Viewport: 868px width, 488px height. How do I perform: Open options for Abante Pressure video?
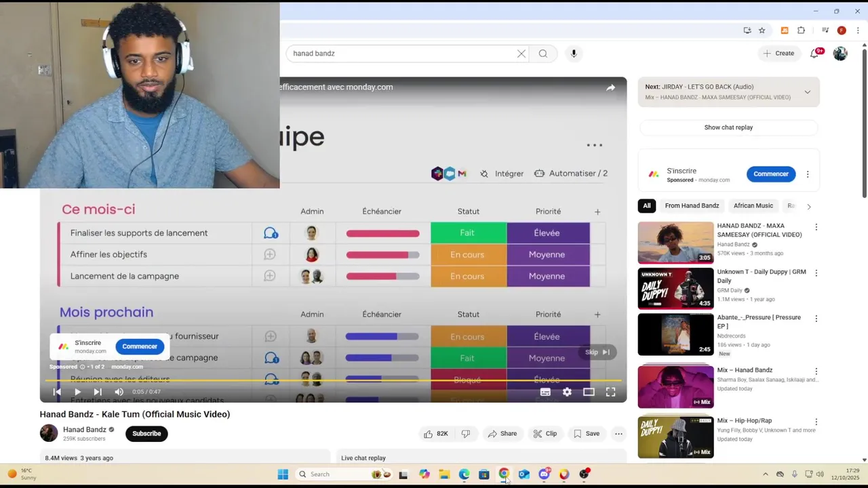(816, 319)
